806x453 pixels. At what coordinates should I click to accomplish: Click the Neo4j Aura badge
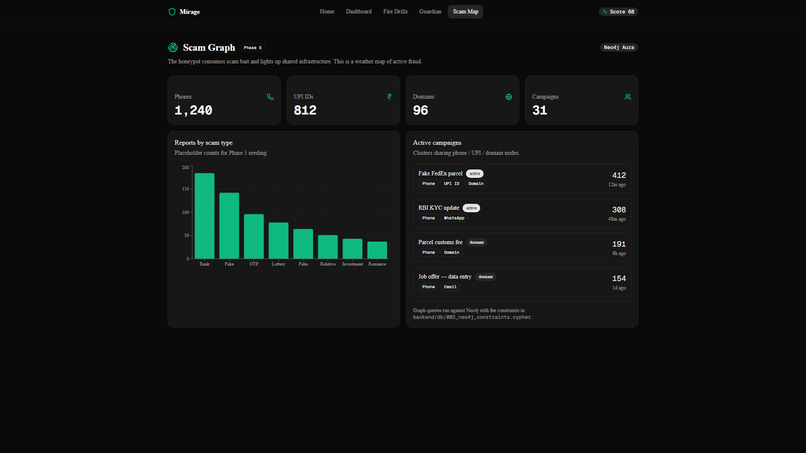click(x=619, y=47)
